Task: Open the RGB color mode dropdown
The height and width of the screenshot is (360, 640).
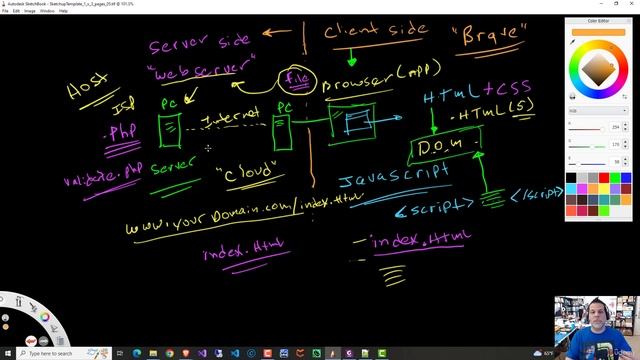Action: point(598,111)
